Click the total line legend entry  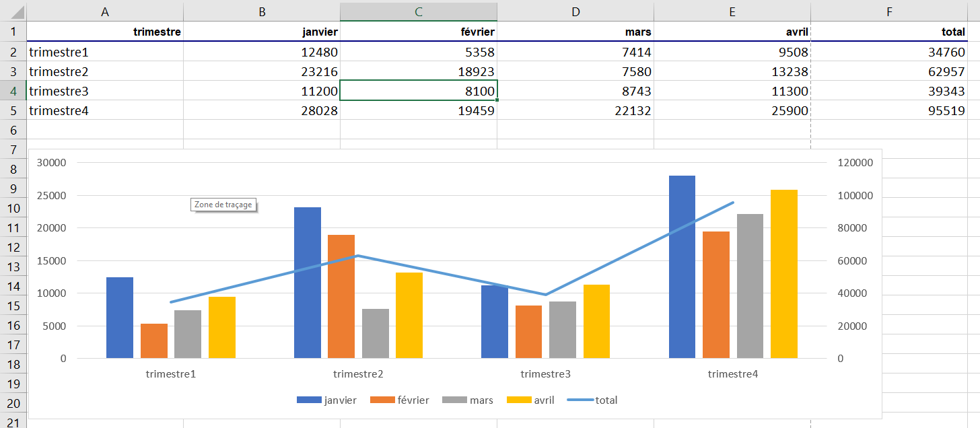click(x=593, y=400)
